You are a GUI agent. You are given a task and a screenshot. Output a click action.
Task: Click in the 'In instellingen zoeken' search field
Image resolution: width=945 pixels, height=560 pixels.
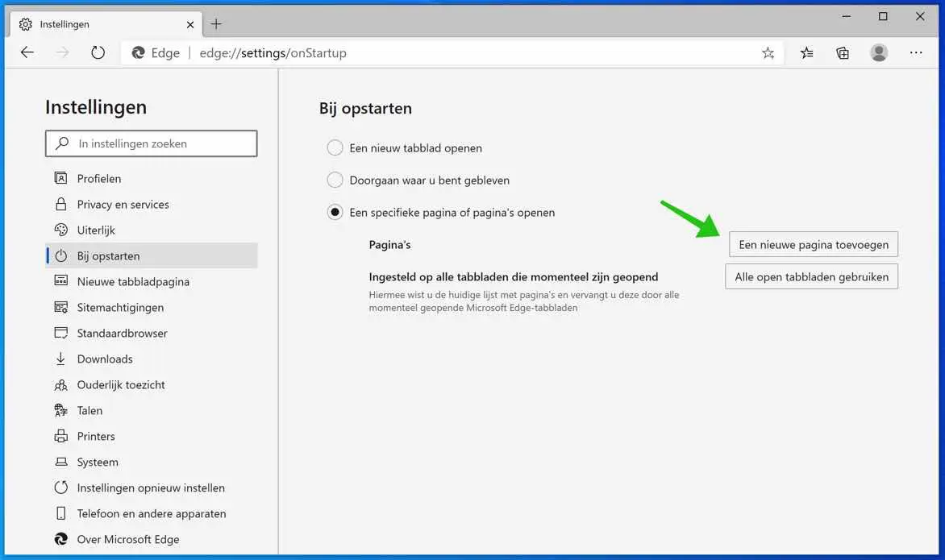point(152,143)
